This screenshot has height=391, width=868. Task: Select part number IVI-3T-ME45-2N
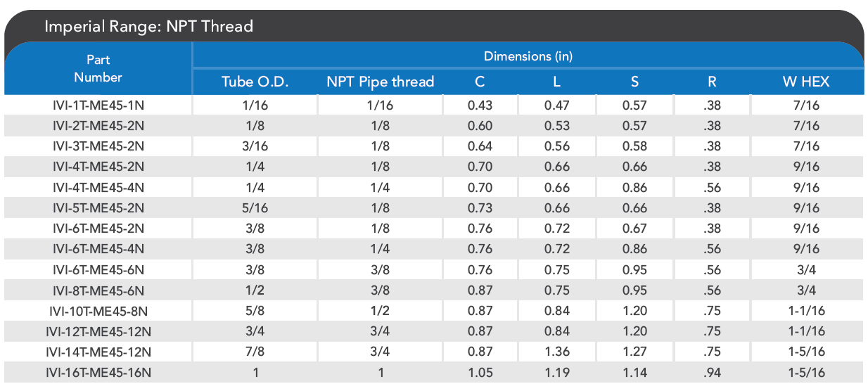pyautogui.click(x=98, y=146)
